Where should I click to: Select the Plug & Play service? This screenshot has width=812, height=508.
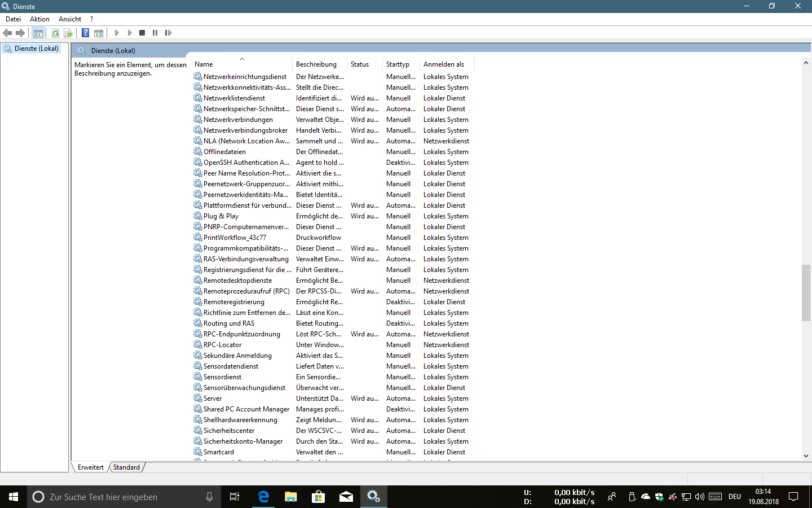(221, 216)
